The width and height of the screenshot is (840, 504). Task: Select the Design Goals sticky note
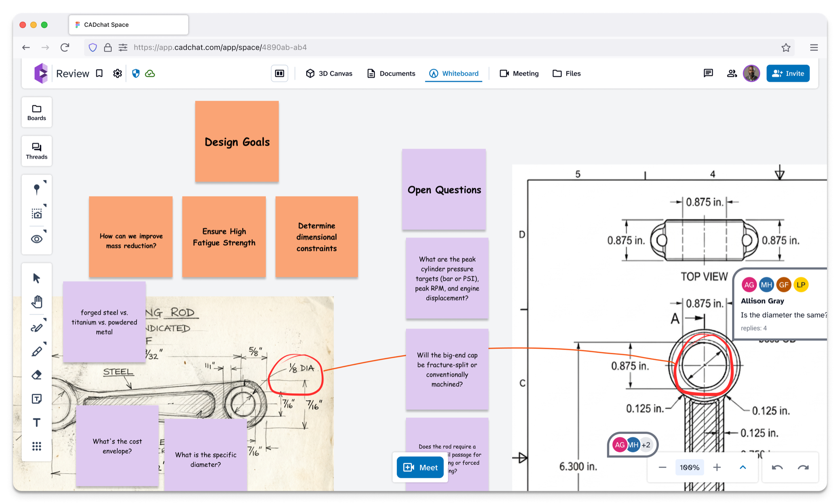pos(237,142)
